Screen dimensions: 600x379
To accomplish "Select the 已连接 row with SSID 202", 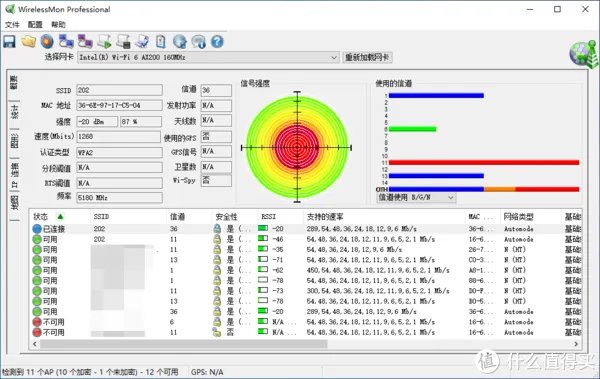I will [x=306, y=229].
